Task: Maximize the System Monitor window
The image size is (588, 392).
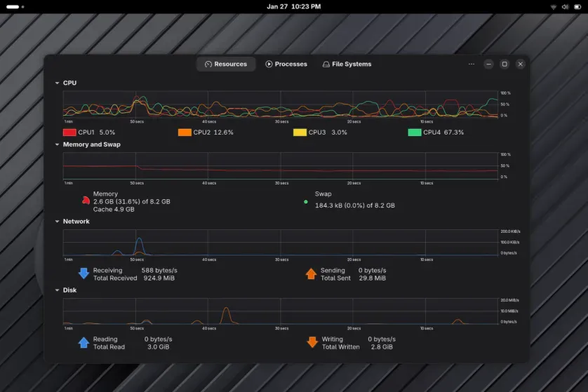Action: [504, 64]
